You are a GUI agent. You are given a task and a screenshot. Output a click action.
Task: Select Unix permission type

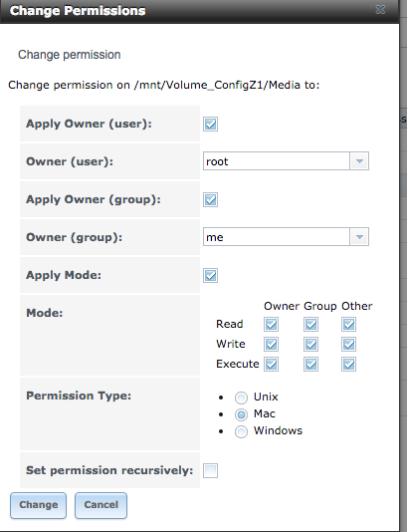241,398
